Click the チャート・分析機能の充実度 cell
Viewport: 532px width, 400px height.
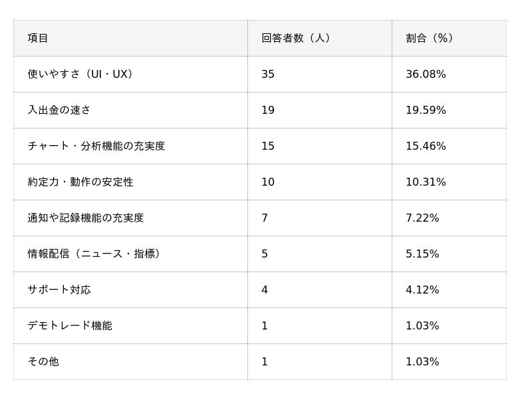96,146
